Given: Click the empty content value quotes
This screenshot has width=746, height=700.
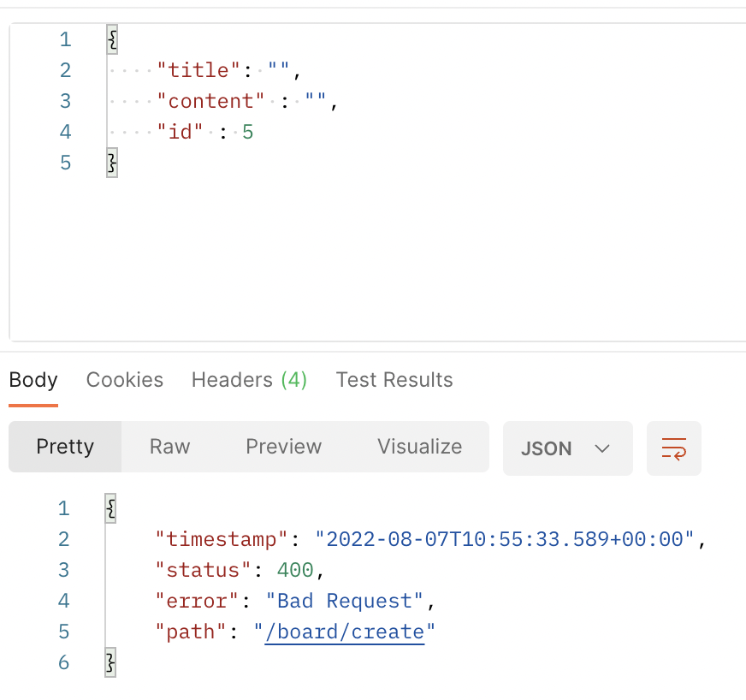Looking at the screenshot, I should [x=316, y=98].
